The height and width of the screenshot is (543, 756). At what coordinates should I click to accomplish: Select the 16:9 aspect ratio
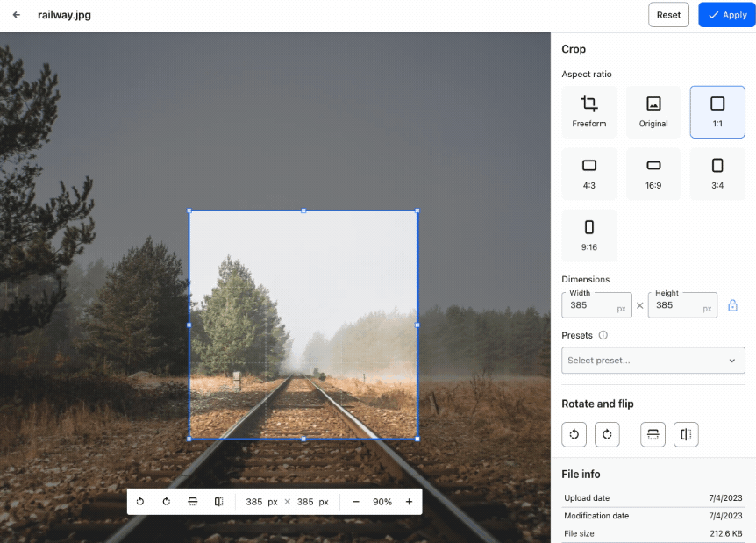(x=653, y=173)
